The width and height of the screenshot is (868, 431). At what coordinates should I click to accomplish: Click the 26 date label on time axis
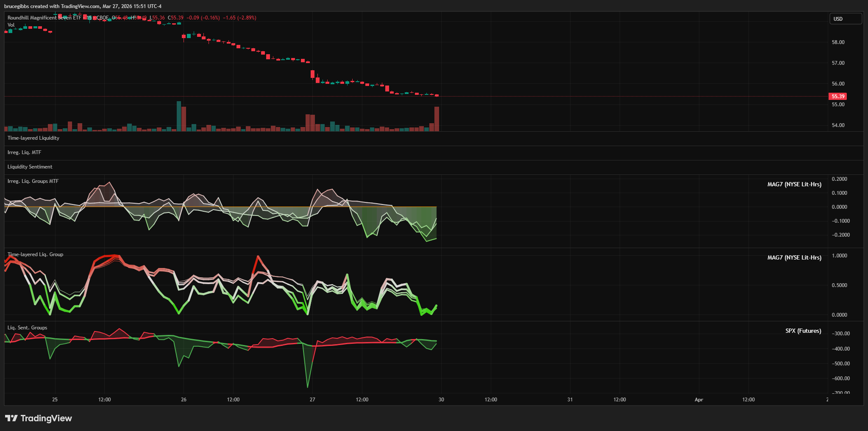[x=184, y=400]
